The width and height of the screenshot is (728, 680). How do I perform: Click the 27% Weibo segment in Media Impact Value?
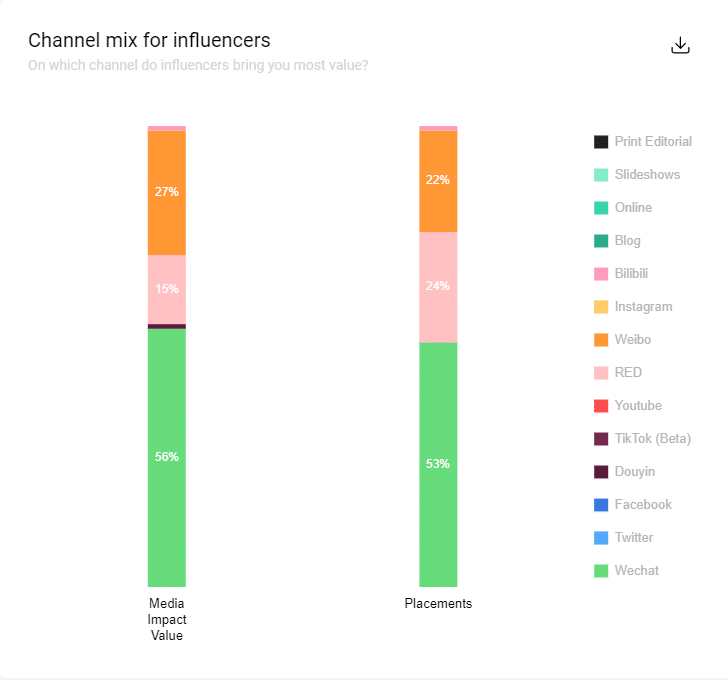pyautogui.click(x=167, y=192)
